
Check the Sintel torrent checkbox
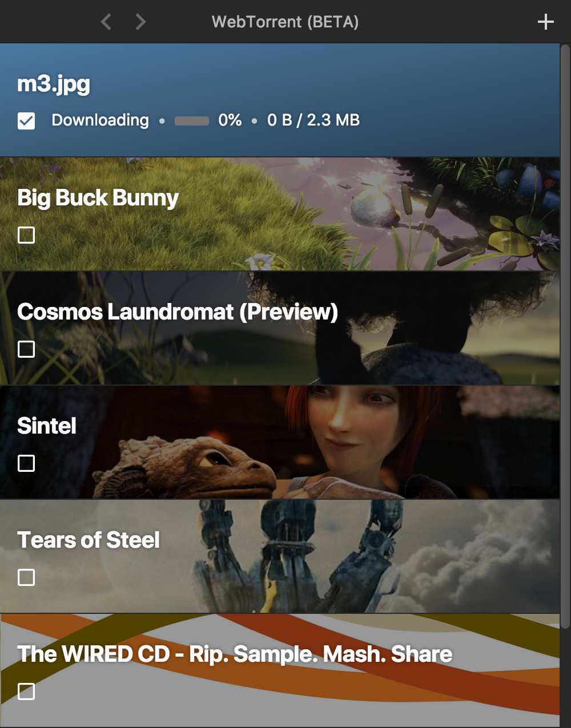tap(26, 463)
